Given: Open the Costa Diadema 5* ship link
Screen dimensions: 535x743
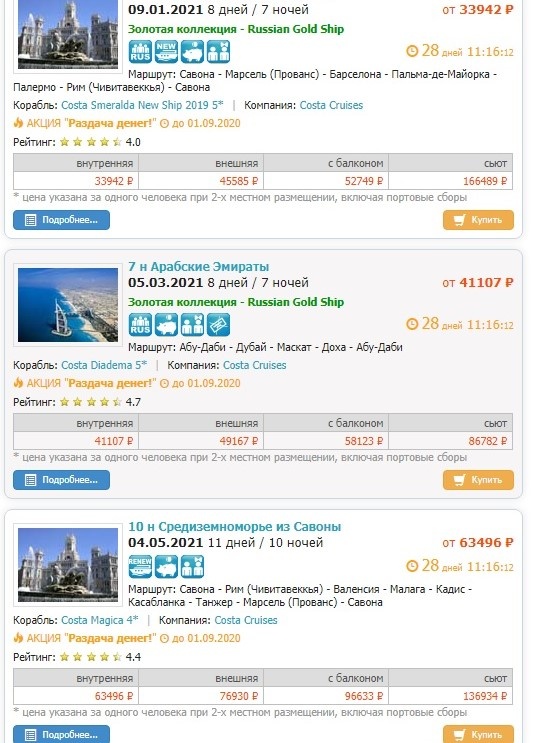Looking at the screenshot, I should pos(104,365).
